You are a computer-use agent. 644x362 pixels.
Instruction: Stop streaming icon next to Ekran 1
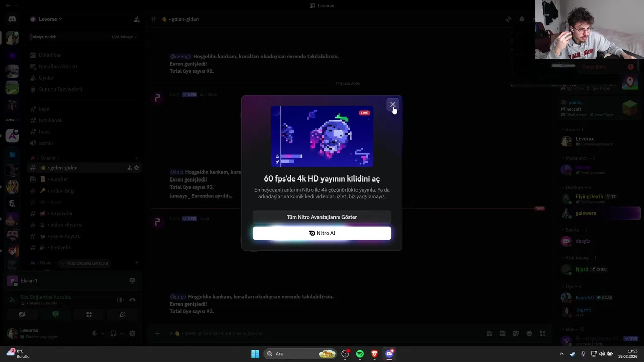point(132,280)
